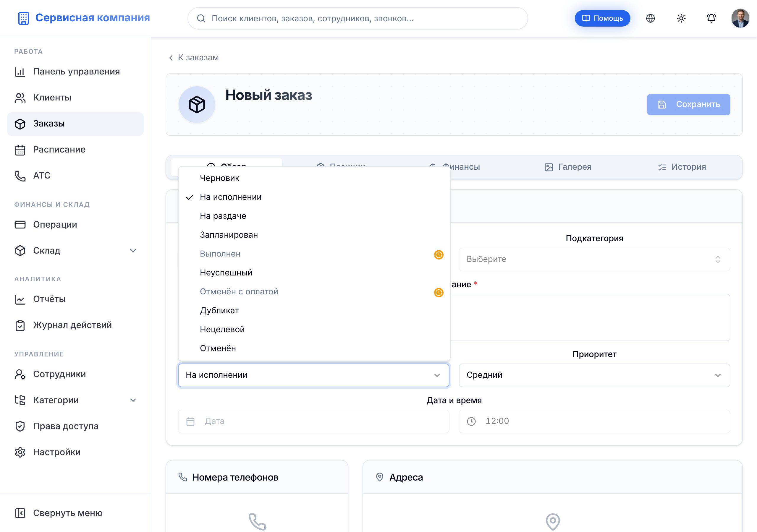
Task: Click the search magnifier icon
Action: pos(201,18)
